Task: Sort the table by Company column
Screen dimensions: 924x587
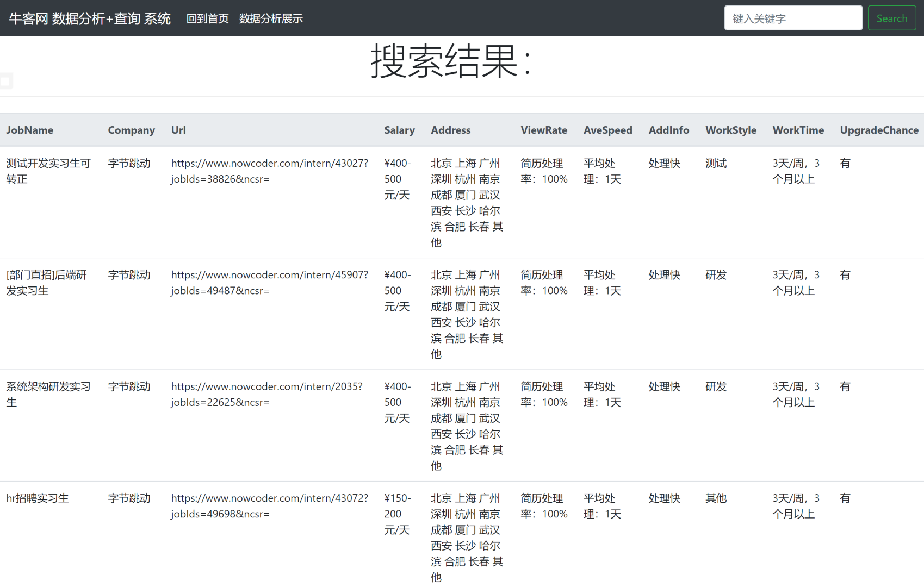Action: point(131,130)
